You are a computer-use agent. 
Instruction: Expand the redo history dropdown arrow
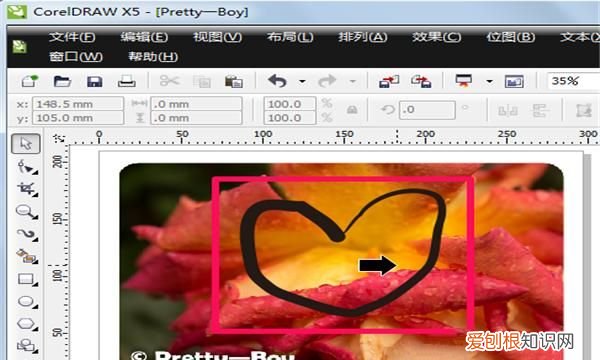click(x=352, y=81)
